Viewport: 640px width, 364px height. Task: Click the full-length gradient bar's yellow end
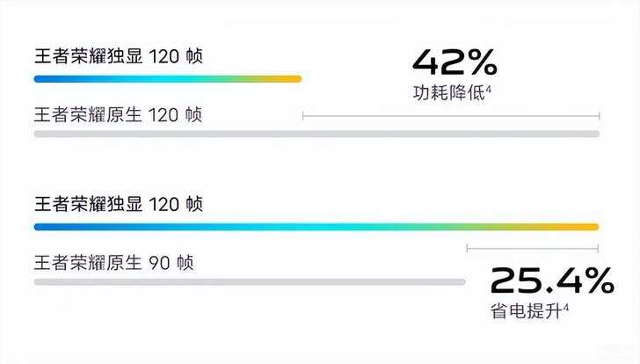[588, 227]
